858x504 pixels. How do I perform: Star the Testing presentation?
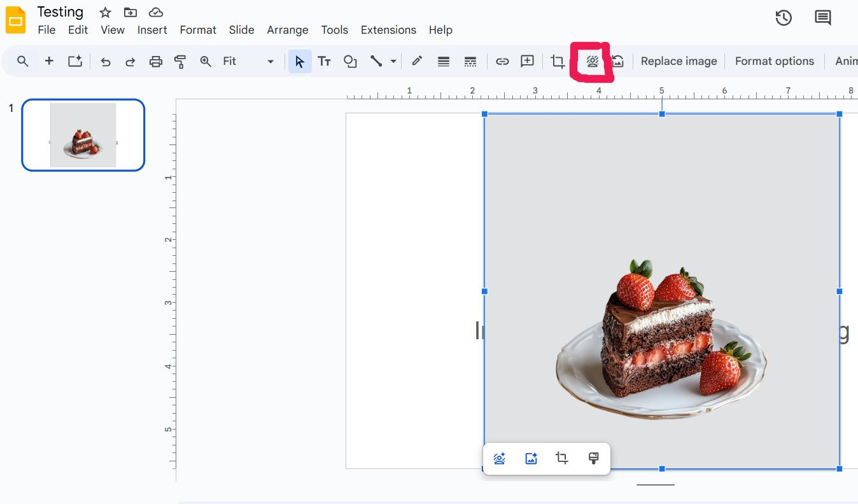[x=105, y=12]
